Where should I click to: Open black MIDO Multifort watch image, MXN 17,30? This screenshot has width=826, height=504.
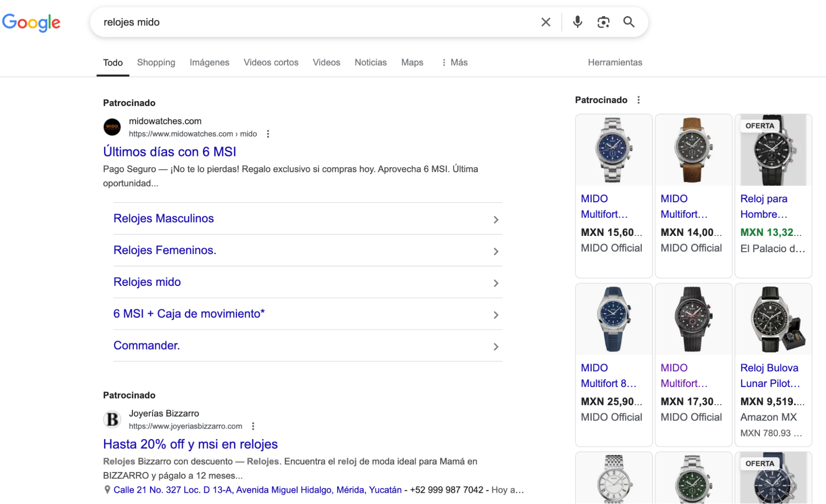693,319
